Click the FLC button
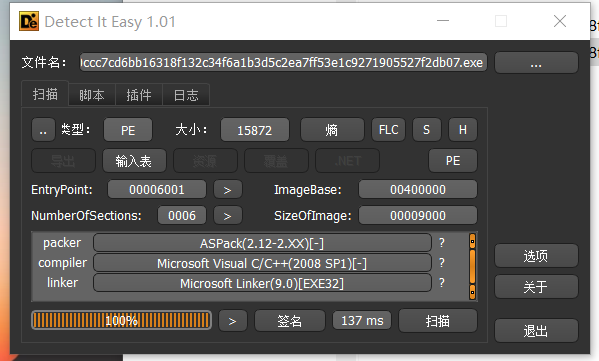599x361 pixels. (x=389, y=130)
